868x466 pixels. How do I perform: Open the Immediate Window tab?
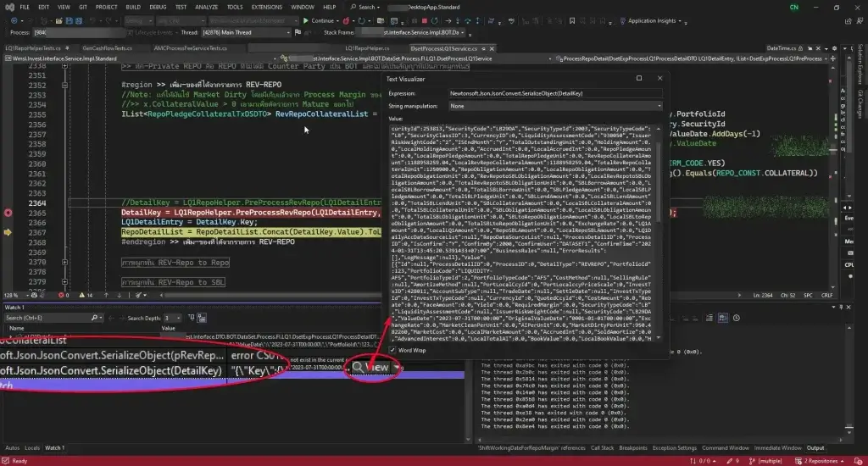pyautogui.click(x=778, y=447)
